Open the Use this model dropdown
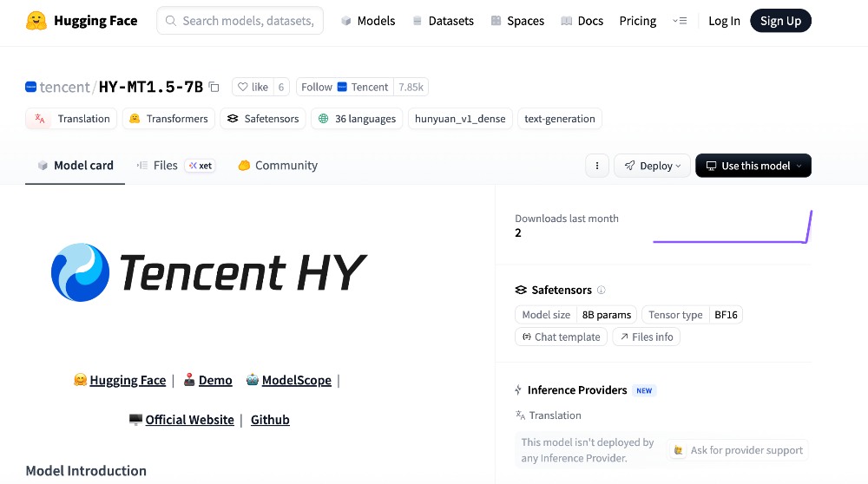The image size is (868, 484). click(x=753, y=166)
